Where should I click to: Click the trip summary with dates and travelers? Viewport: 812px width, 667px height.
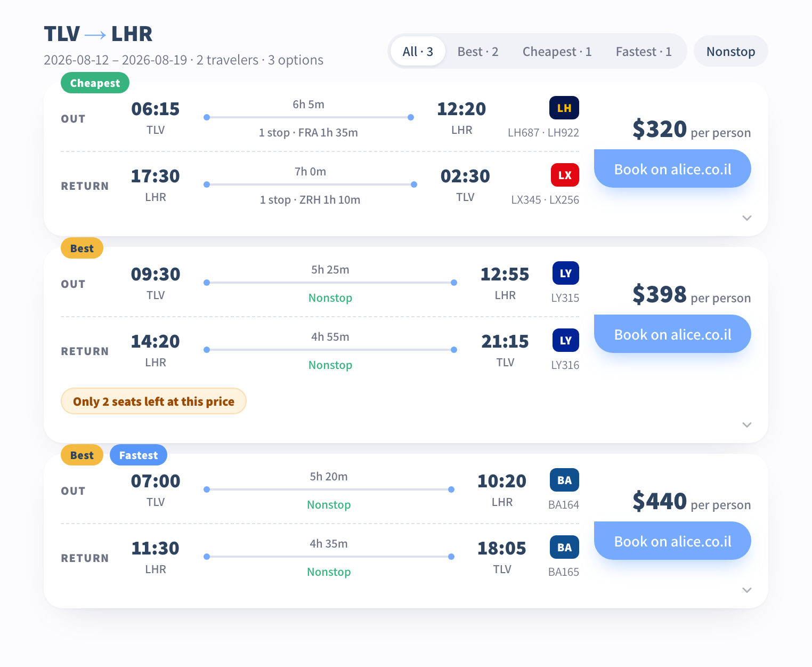coord(183,60)
